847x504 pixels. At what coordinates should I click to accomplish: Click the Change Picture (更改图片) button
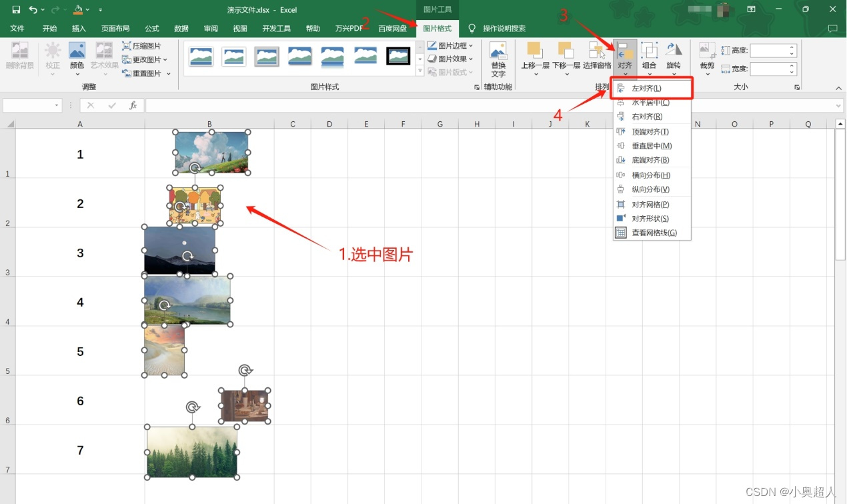145,59
